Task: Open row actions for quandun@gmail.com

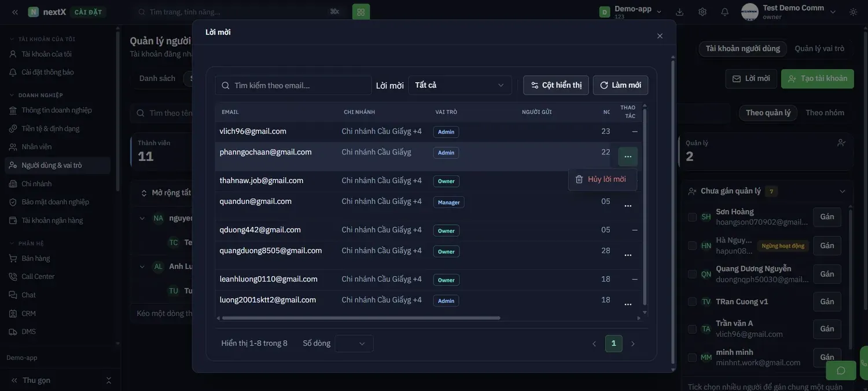Action: point(628,206)
